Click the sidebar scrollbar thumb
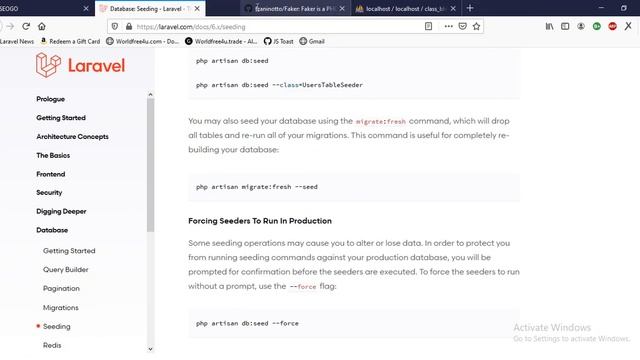The image size is (640, 360). [150, 165]
